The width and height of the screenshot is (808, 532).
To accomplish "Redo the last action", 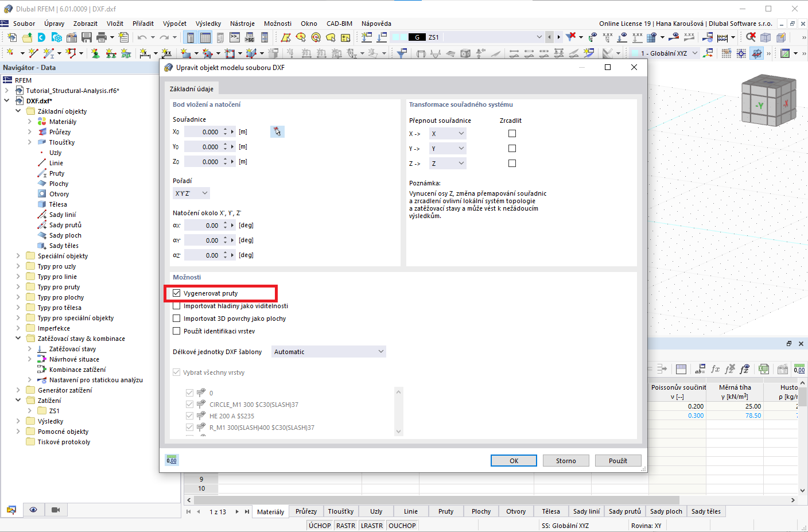I will click(163, 37).
